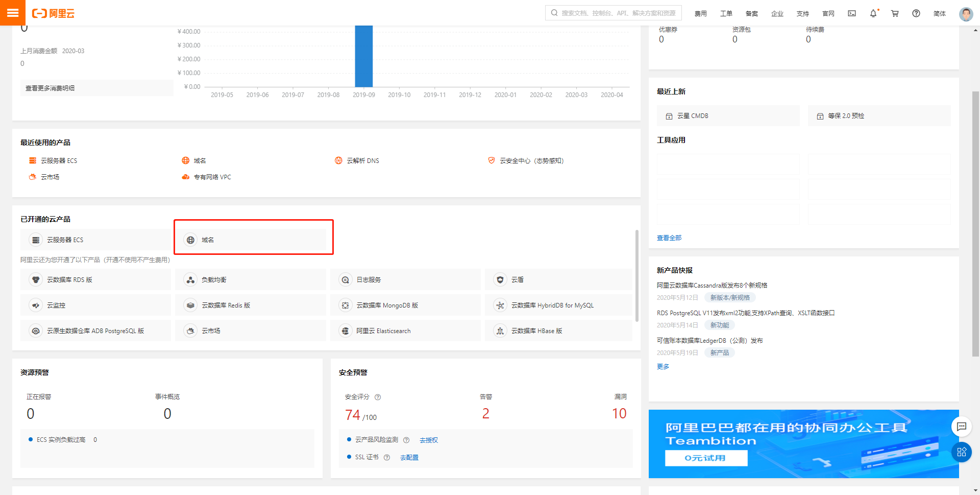Open the 费用 menu
Screen dimensions: 980x495
[x=700, y=13]
